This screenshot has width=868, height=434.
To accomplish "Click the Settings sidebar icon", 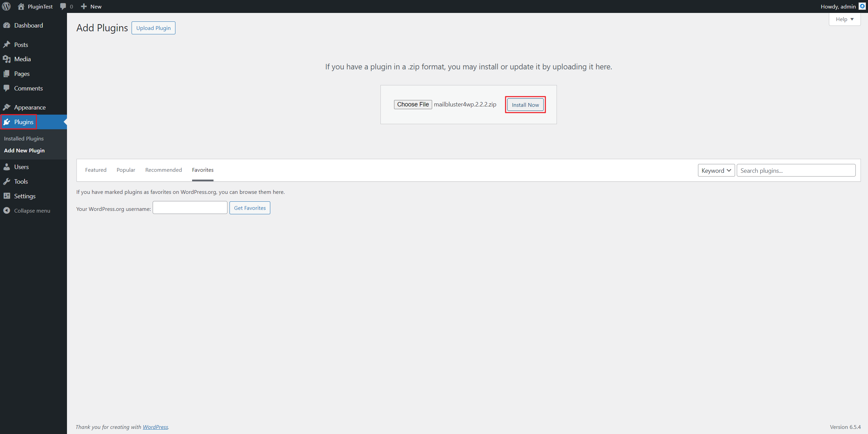I will click(x=7, y=196).
